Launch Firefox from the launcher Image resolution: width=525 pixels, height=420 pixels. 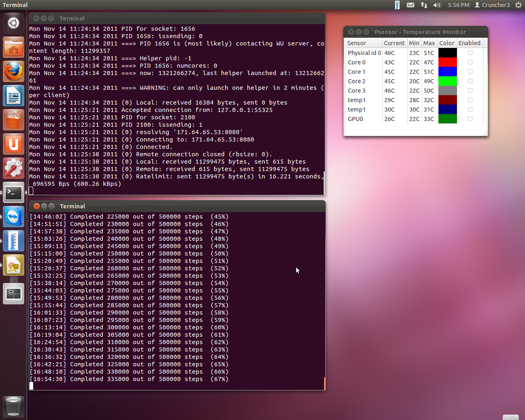pos(14,71)
